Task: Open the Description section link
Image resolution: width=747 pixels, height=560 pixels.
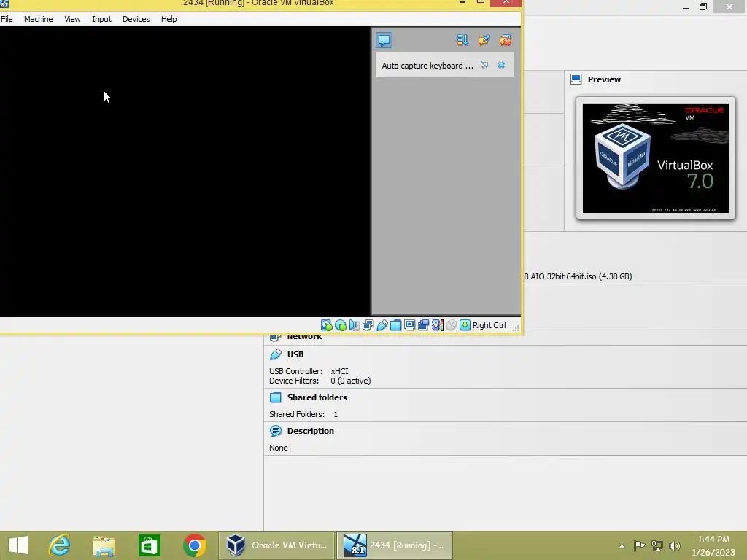Action: tap(311, 431)
